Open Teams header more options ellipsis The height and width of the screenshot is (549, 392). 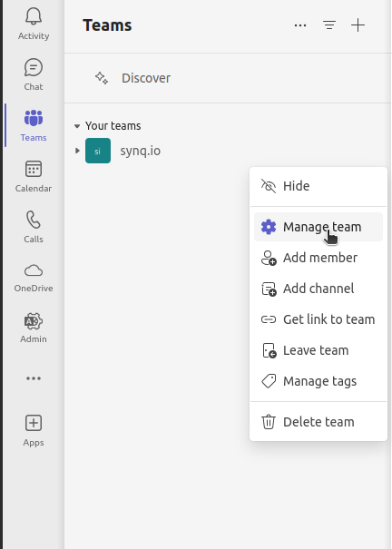pos(300,25)
